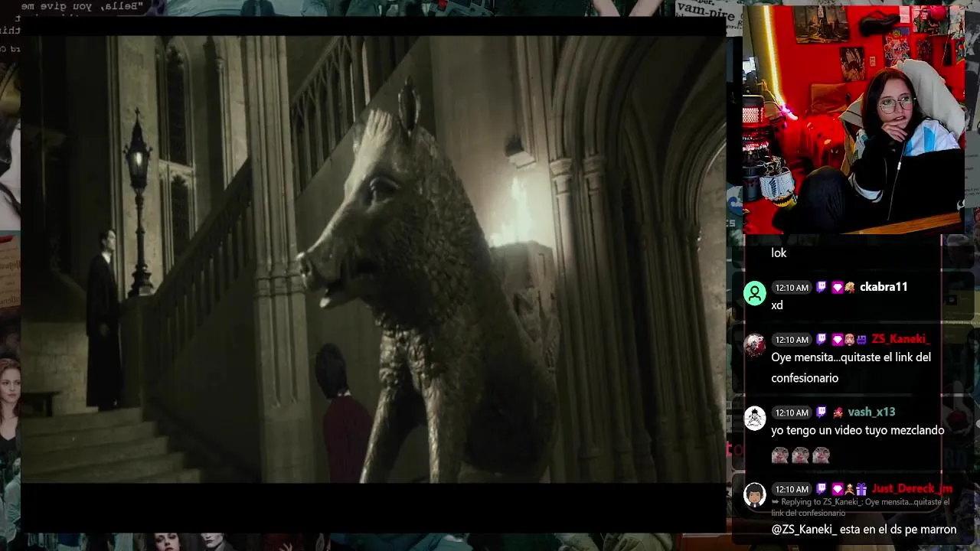Click ZS_Kaneki_'s profile avatar
Image resolution: width=980 pixels, height=551 pixels.
tap(755, 345)
